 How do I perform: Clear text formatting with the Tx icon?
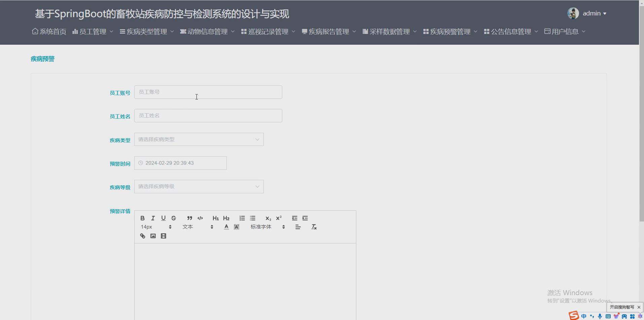click(314, 227)
